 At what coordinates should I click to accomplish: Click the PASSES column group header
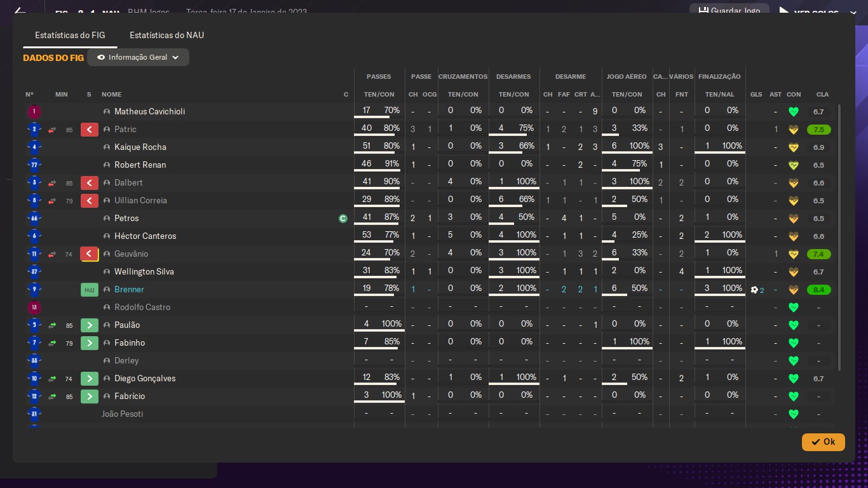click(x=379, y=77)
